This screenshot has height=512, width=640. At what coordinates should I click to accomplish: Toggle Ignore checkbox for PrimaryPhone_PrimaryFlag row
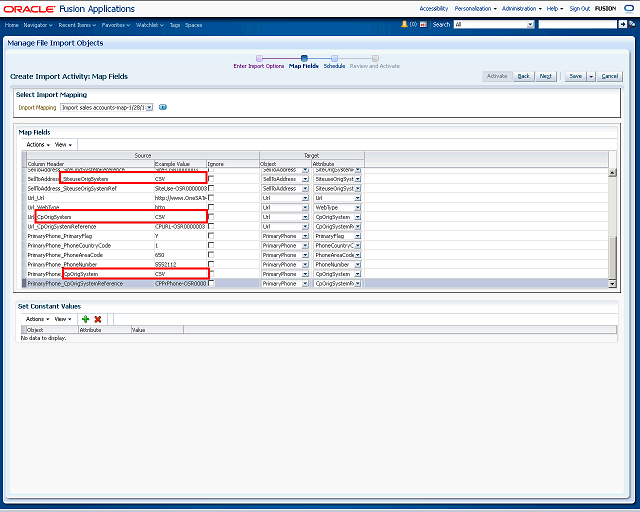click(211, 236)
